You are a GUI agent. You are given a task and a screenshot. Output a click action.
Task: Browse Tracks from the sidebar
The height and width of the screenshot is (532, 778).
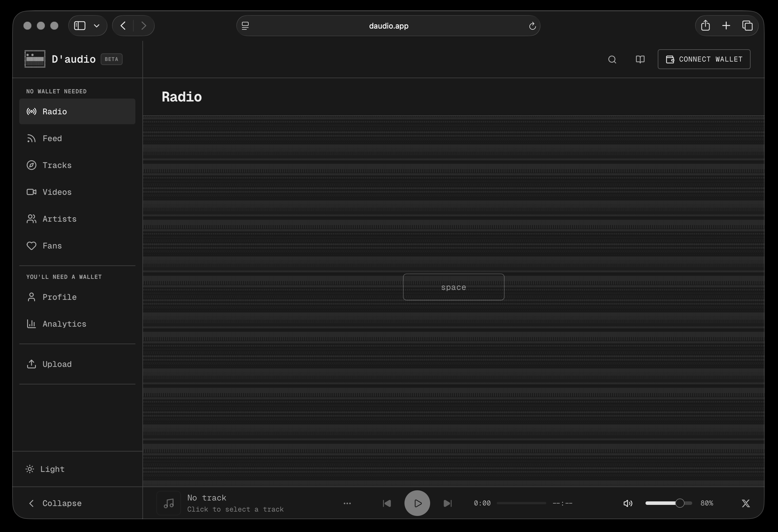[x=57, y=165]
